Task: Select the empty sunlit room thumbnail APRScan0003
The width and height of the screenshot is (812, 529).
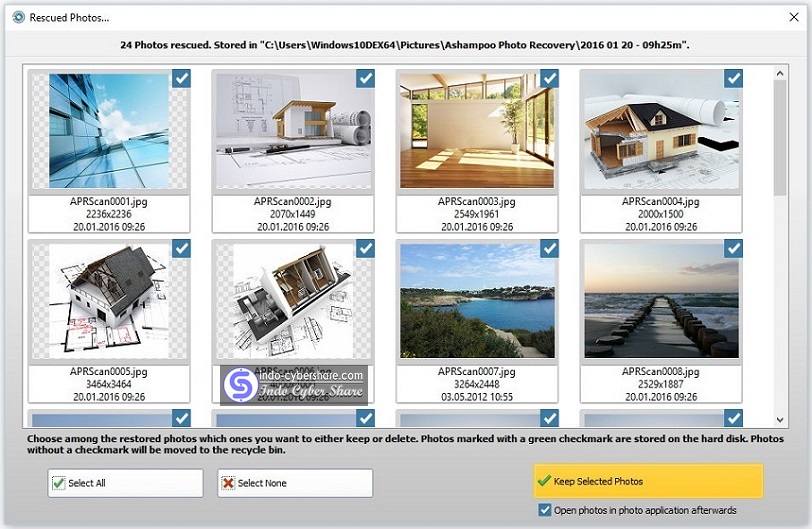Action: [477, 131]
